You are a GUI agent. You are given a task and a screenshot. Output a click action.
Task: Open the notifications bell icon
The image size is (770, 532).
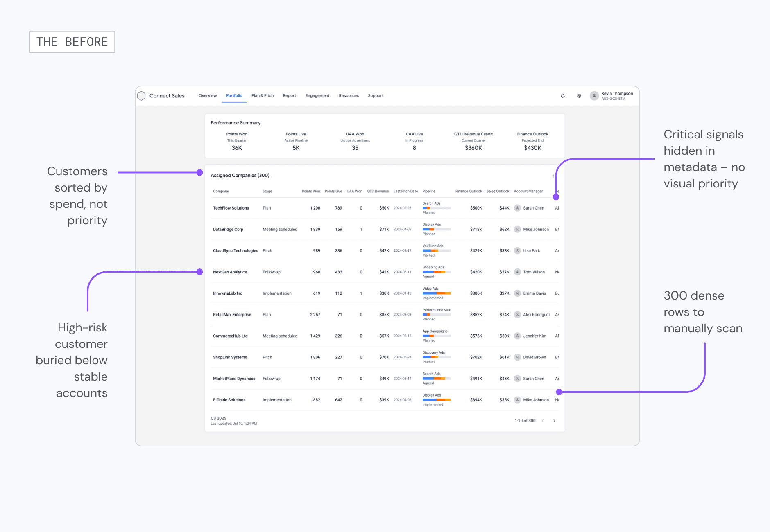coord(563,95)
